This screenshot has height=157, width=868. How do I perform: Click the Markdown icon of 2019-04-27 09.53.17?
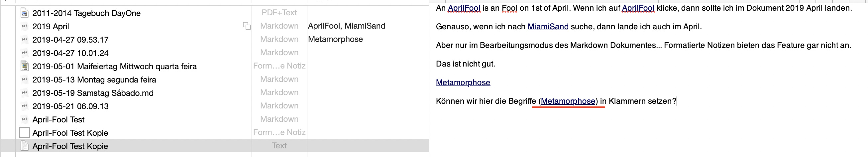pos(25,40)
